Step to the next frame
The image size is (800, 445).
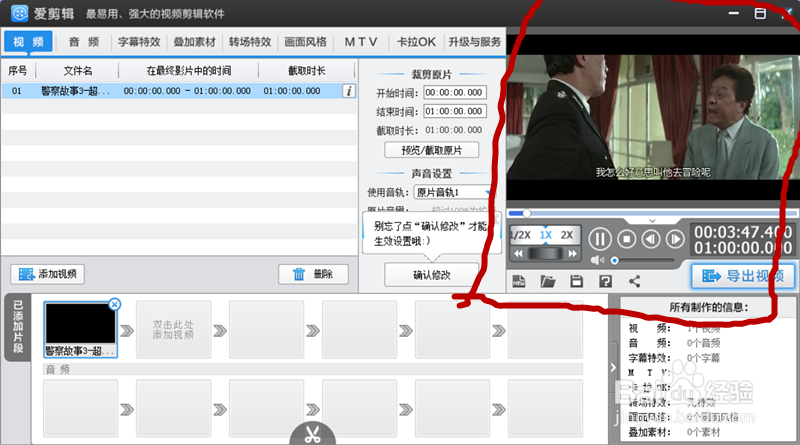tap(675, 239)
